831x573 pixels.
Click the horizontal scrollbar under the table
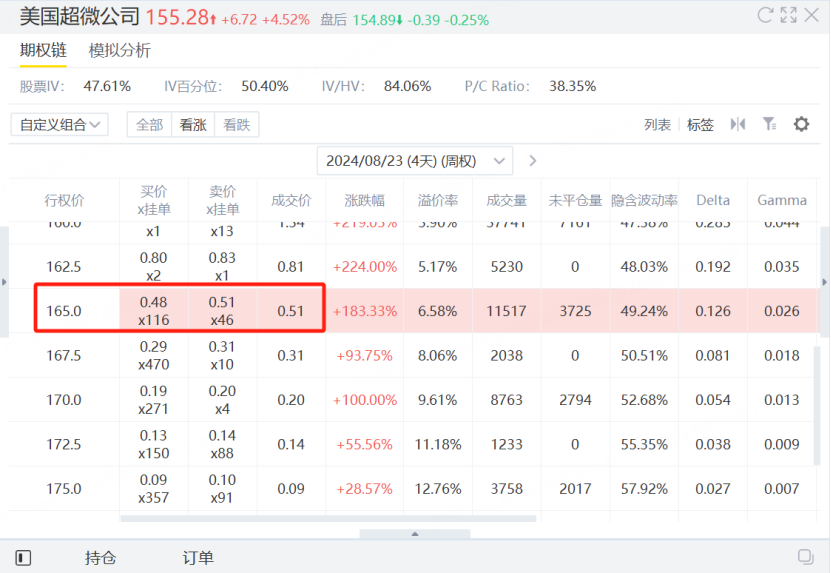click(328, 518)
